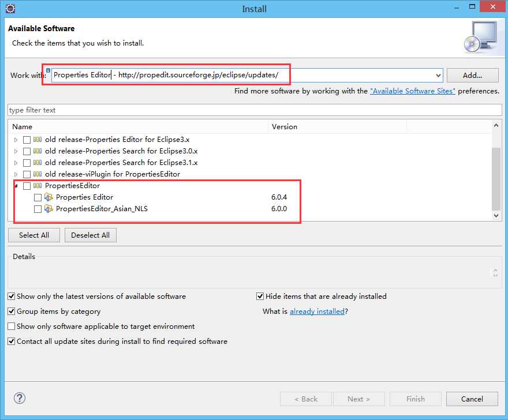
Task: Click the category icon of the PropertiesEditor row
Action: tap(38, 186)
